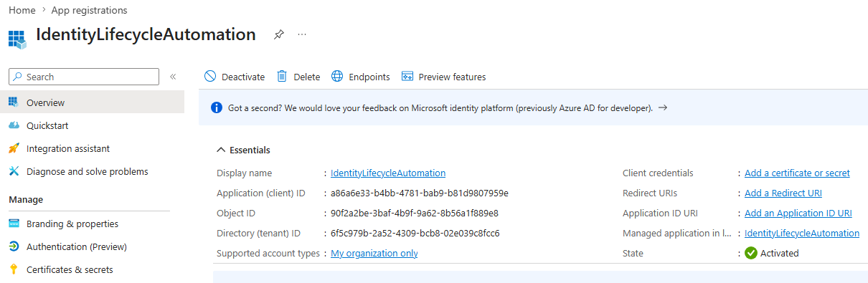Click the Certificates & secrets key icon
This screenshot has height=283, width=868.
point(14,269)
